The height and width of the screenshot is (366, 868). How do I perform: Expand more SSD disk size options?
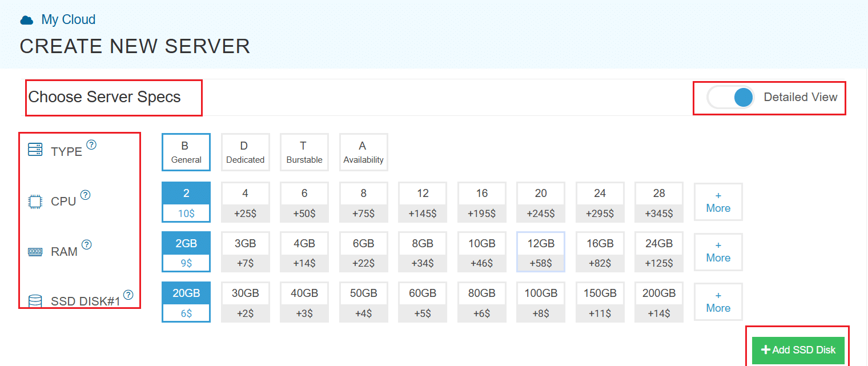[x=718, y=301]
